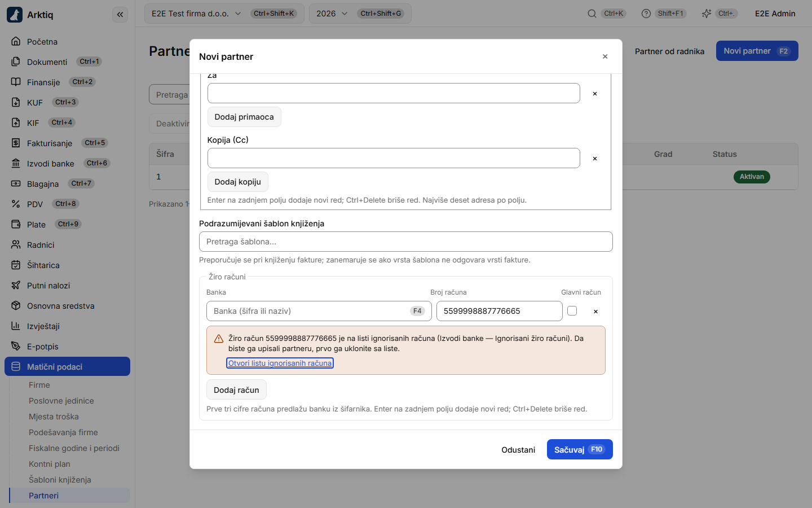Open Matični podaci menu section

(x=67, y=367)
